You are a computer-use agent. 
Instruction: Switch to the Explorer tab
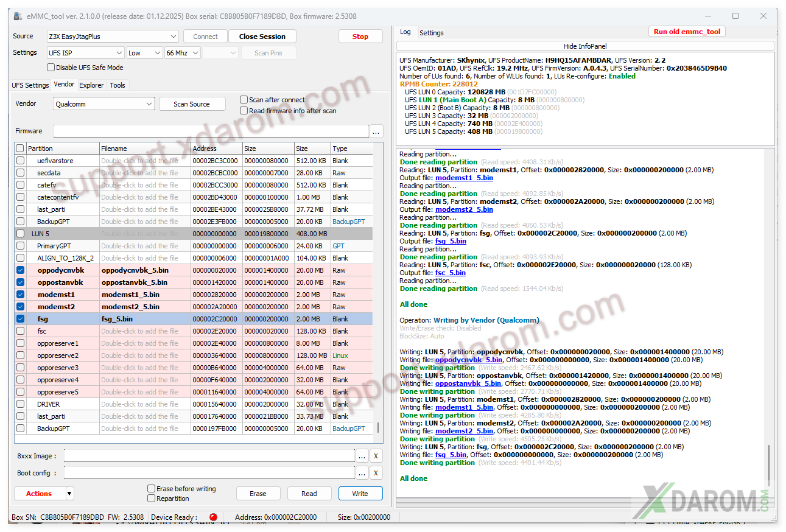91,85
